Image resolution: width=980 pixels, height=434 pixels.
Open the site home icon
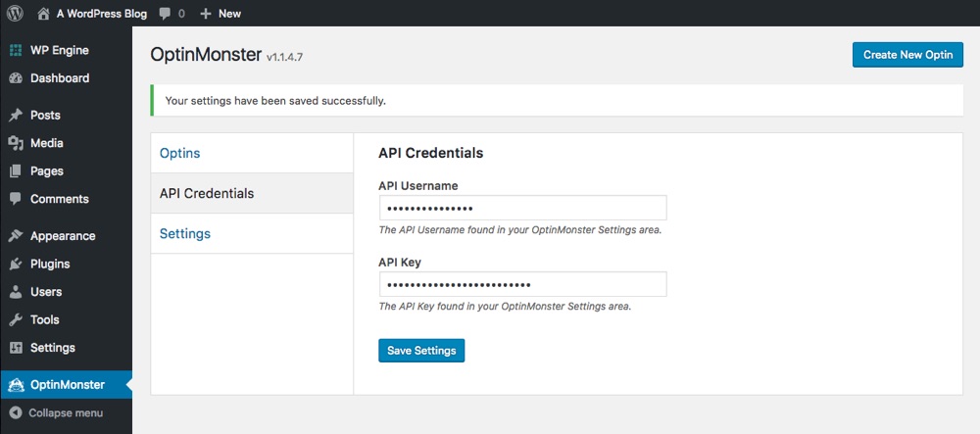click(43, 13)
